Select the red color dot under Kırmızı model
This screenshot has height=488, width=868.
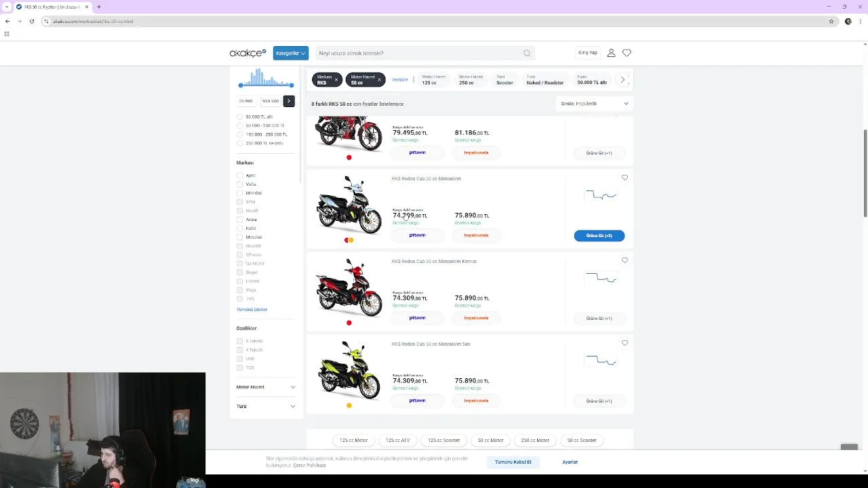tap(349, 323)
